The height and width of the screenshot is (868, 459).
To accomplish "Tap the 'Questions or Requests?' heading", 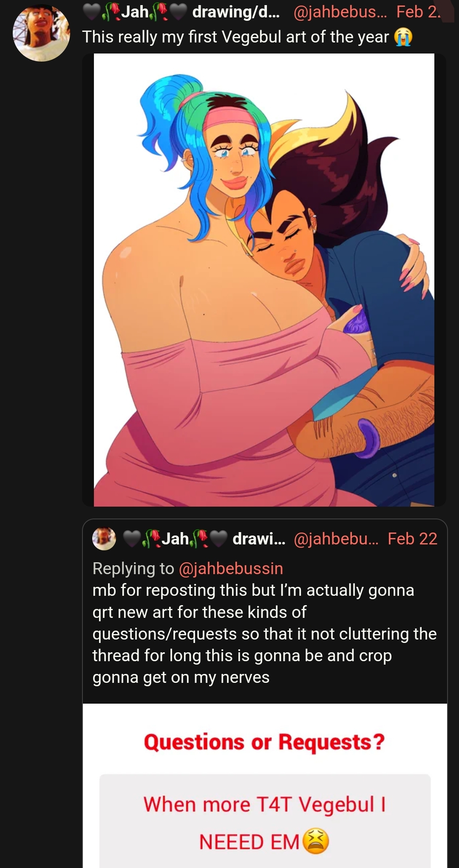I will click(264, 742).
